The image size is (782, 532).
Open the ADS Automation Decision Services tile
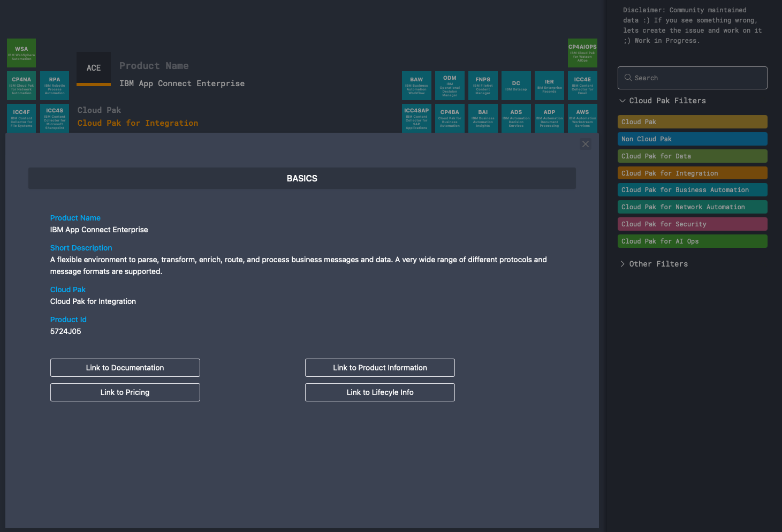[x=516, y=118]
